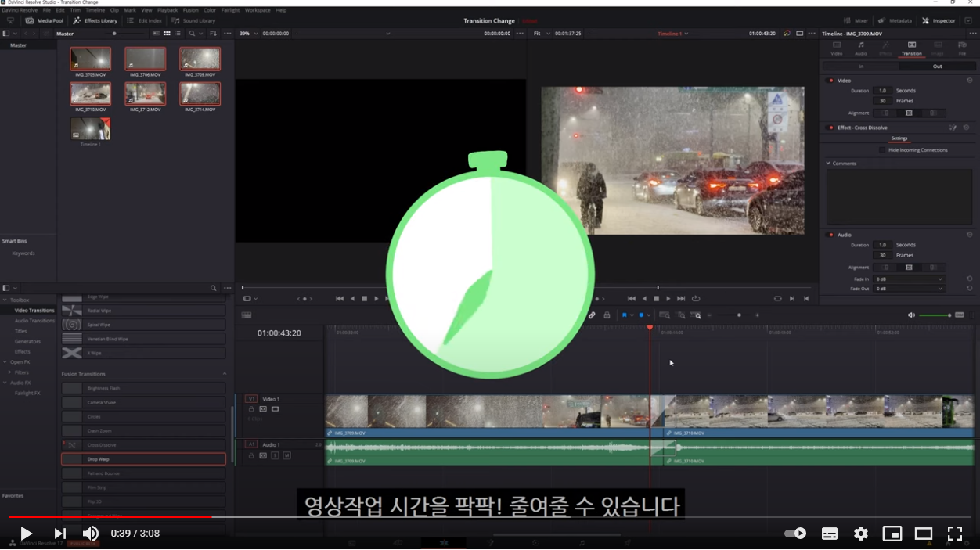The image size is (980, 550).
Task: Switch Inspector to Audio tab
Action: 861,49
